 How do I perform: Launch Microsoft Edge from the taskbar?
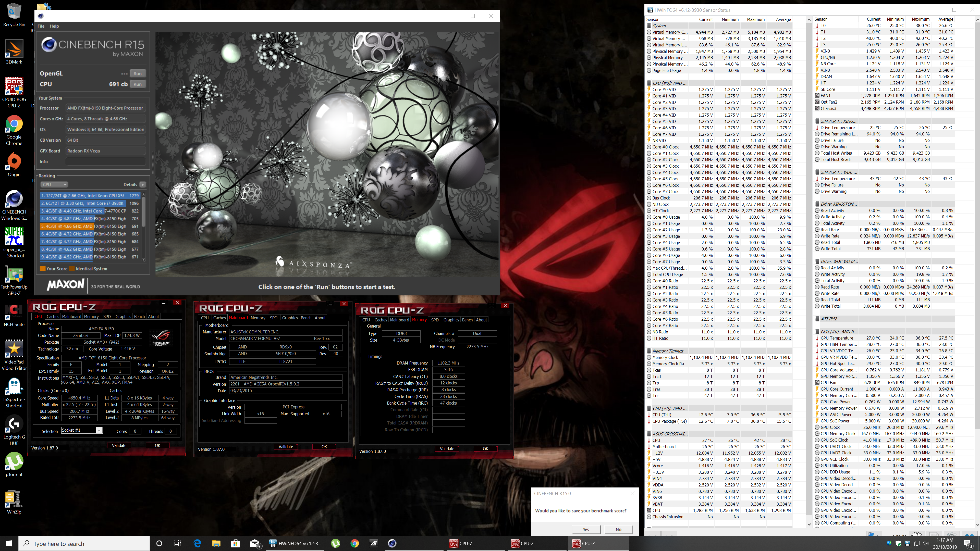pyautogui.click(x=197, y=543)
